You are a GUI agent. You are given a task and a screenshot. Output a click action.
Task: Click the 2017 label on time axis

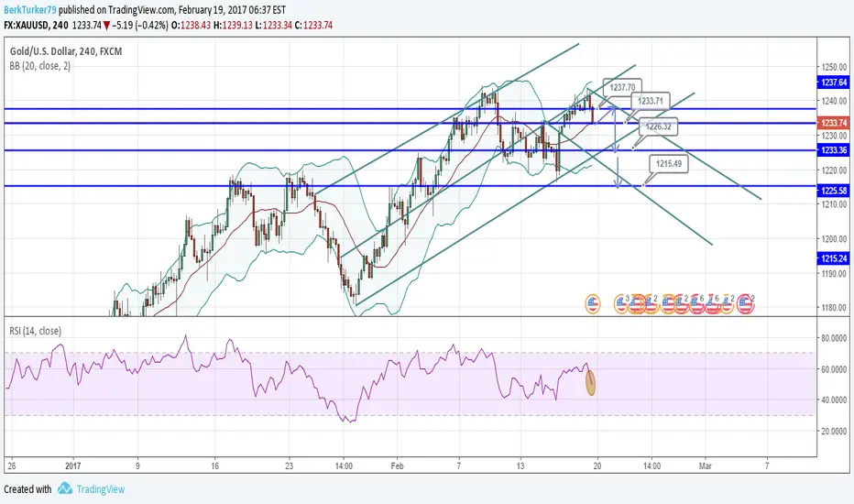[72, 466]
